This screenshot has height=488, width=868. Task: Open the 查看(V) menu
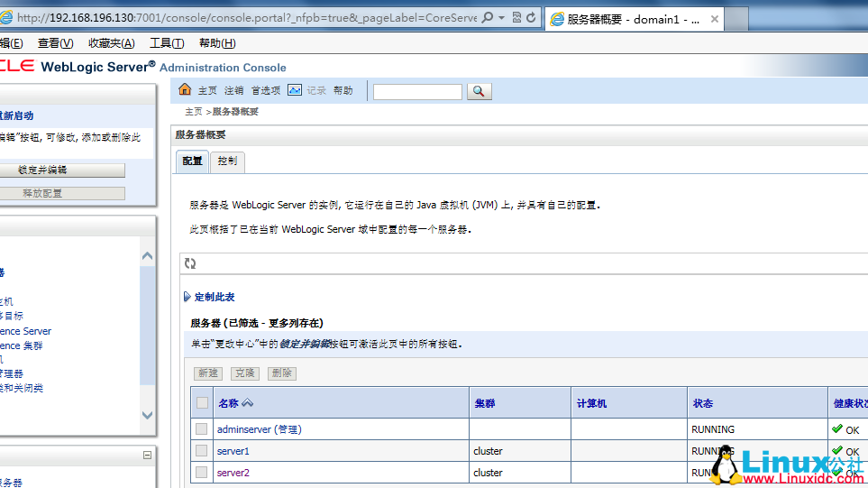(55, 43)
